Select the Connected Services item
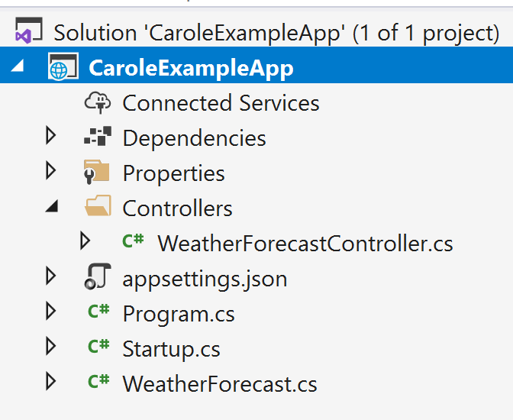The image size is (513, 420). 221,103
